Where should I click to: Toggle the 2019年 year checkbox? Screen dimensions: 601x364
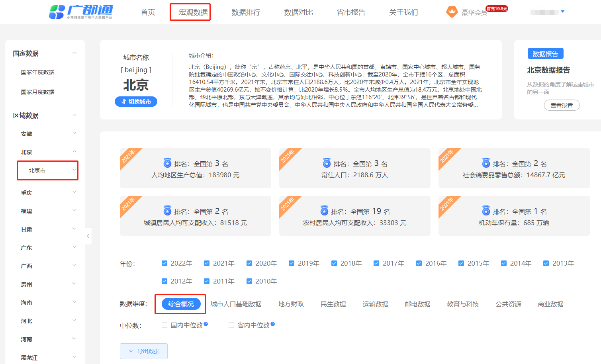pyautogui.click(x=292, y=263)
